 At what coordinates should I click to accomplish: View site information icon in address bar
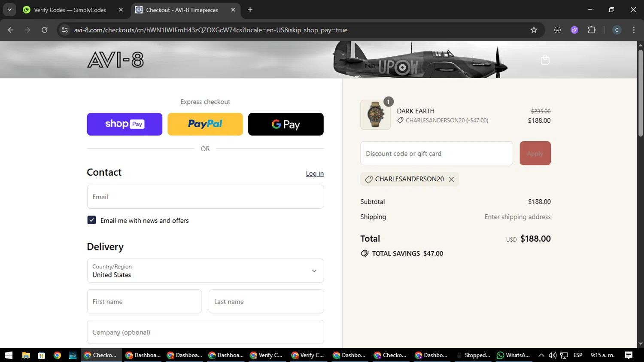(x=65, y=30)
